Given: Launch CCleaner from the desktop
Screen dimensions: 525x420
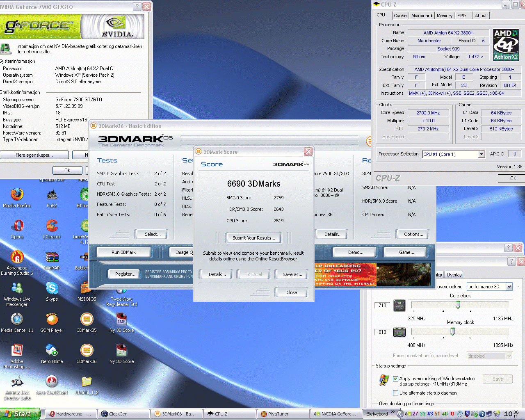Looking at the screenshot, I should tap(52, 226).
